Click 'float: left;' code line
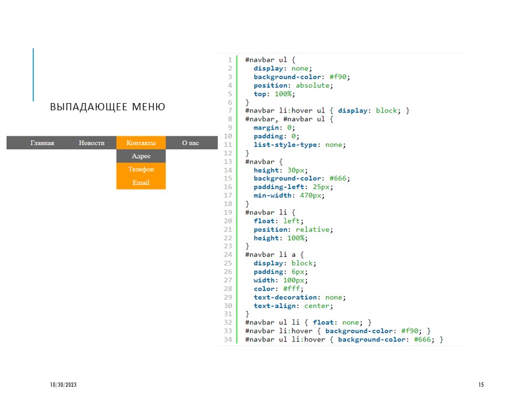532x399 pixels. tap(279, 221)
